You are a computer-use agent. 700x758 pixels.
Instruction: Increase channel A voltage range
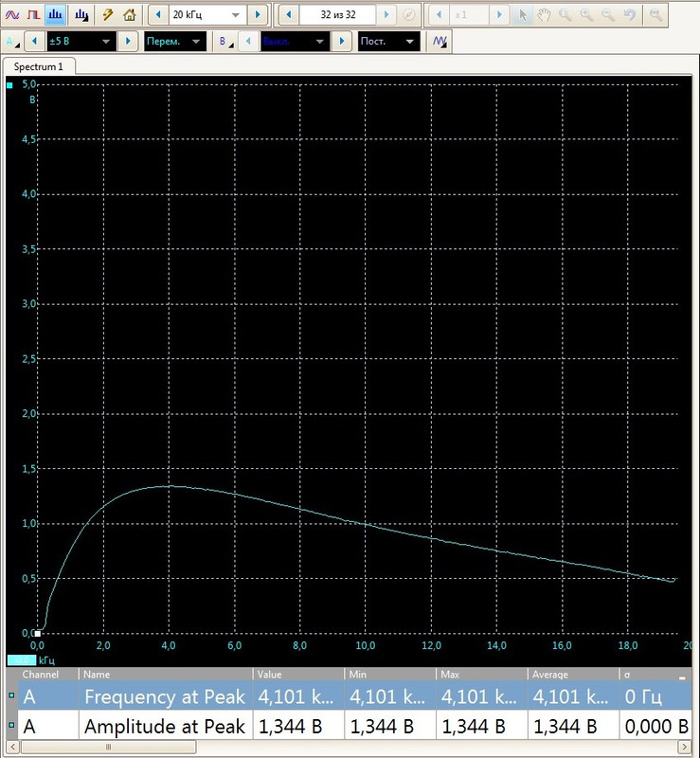tap(128, 41)
